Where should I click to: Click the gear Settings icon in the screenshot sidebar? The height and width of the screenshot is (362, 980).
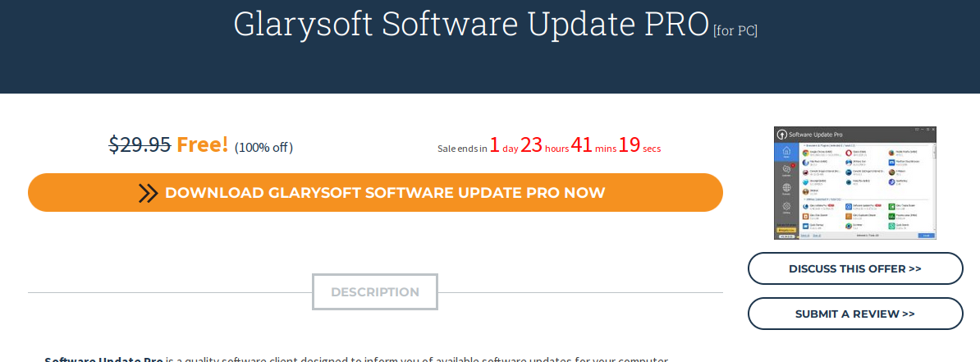786,207
